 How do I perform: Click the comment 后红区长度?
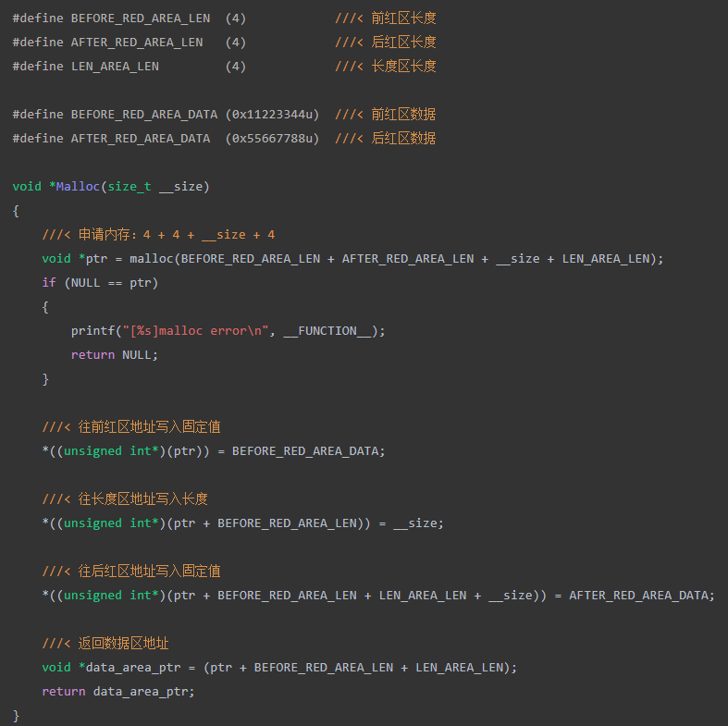[x=403, y=43]
